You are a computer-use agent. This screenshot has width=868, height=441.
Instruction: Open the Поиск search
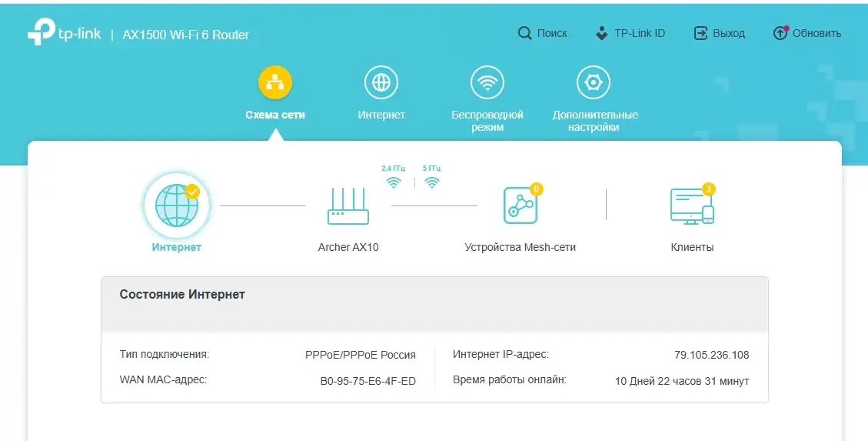[543, 33]
